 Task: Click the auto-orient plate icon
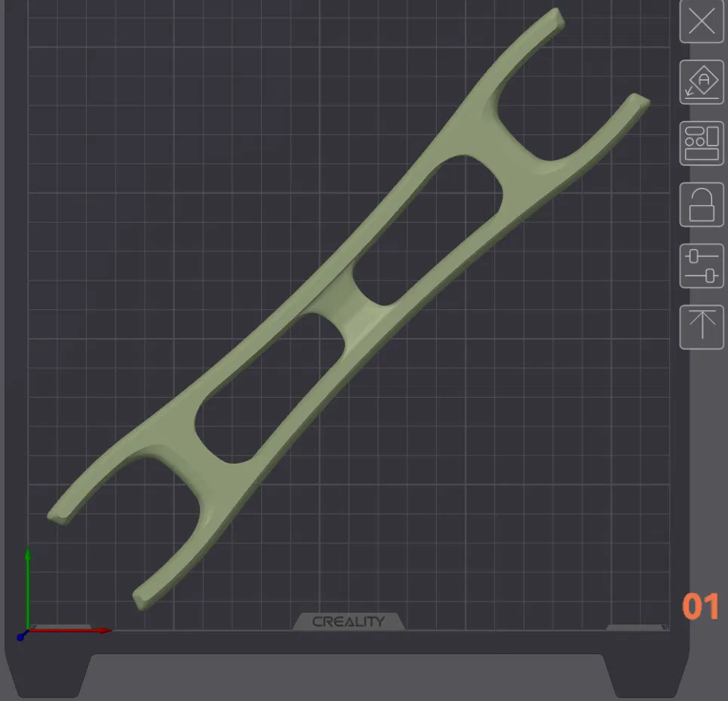(702, 82)
